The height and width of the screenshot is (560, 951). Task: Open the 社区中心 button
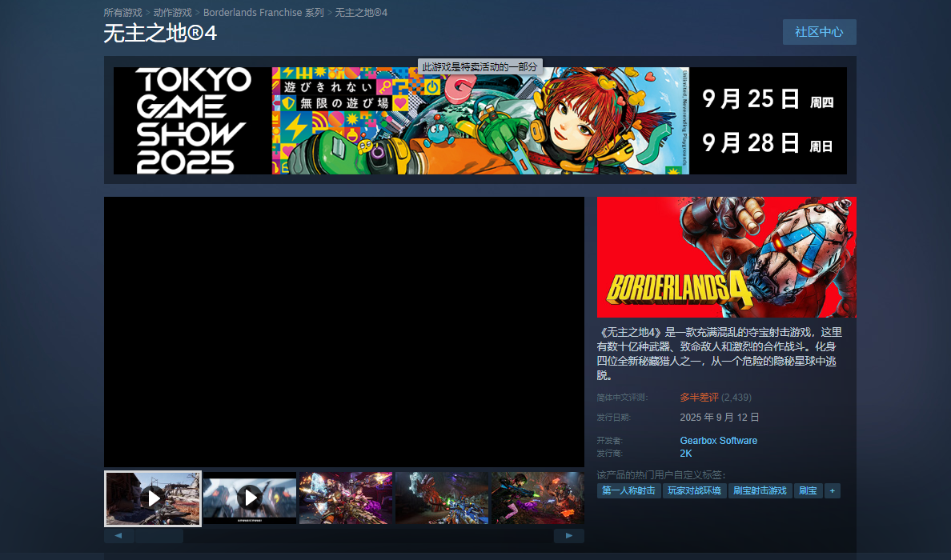pos(820,32)
